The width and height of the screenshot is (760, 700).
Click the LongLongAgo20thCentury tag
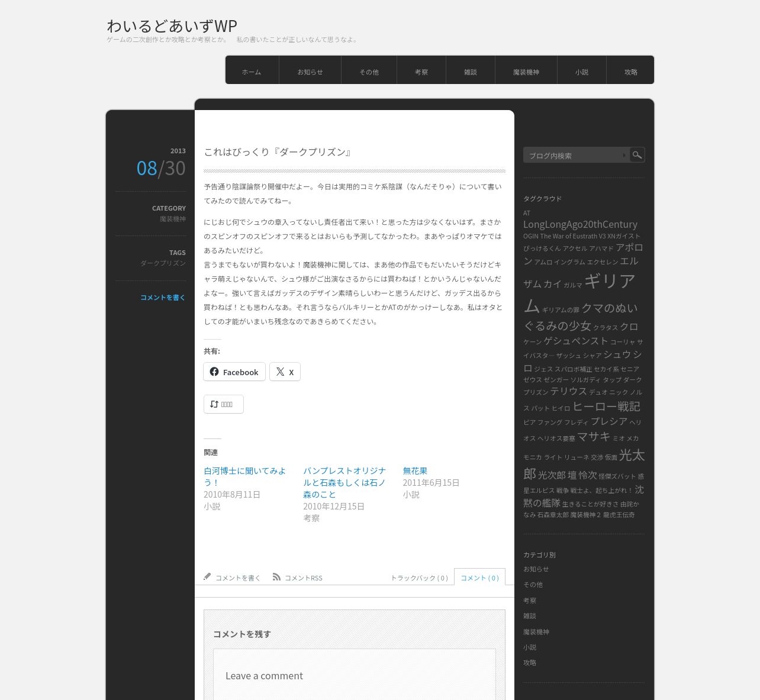[580, 224]
